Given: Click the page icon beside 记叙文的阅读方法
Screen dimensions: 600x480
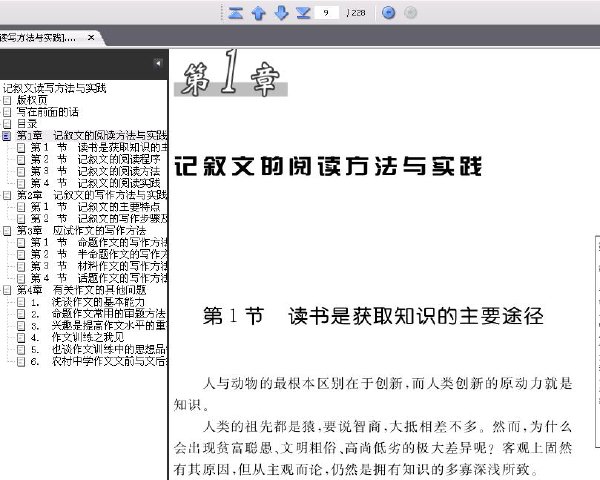Looking at the screenshot, I should pos(21,171).
